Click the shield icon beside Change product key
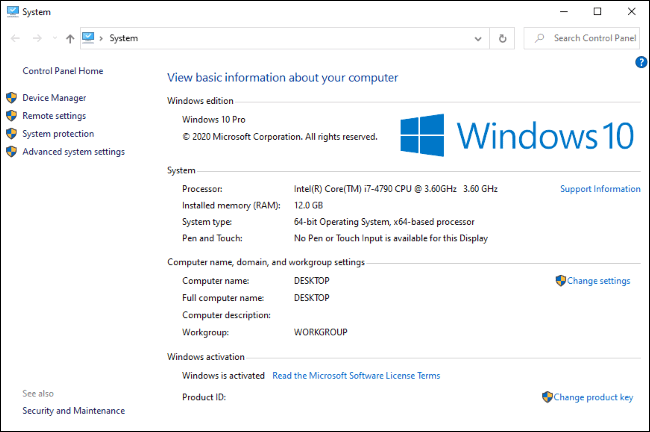Viewport: 650px width, 432px height. (547, 397)
